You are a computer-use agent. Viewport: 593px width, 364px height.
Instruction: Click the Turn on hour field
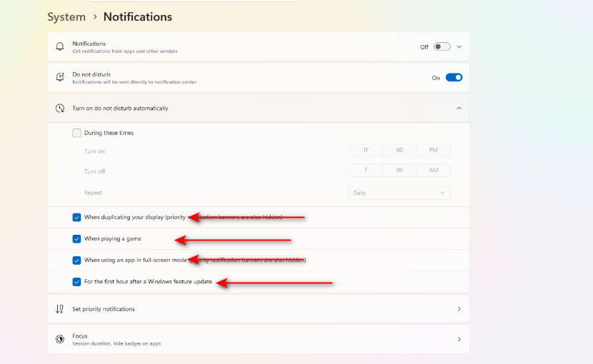[366, 150]
